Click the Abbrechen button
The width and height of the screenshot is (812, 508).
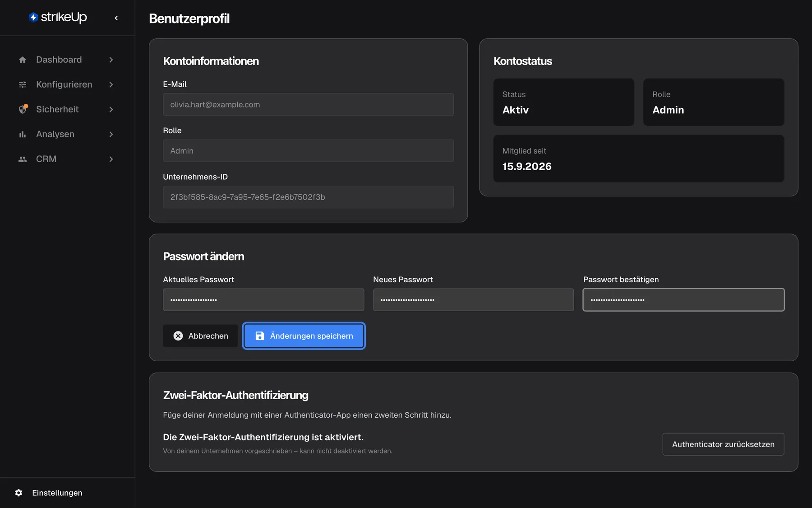[x=200, y=336]
